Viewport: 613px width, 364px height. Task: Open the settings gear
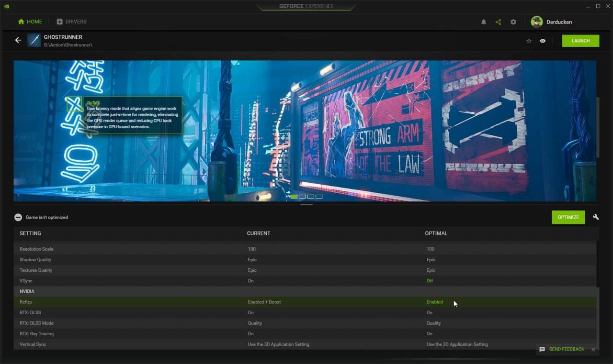click(x=513, y=22)
